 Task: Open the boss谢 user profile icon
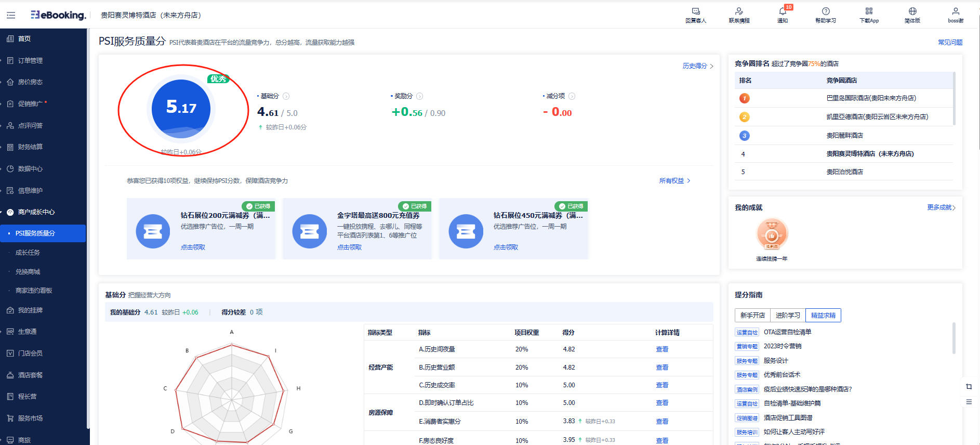coord(955,11)
